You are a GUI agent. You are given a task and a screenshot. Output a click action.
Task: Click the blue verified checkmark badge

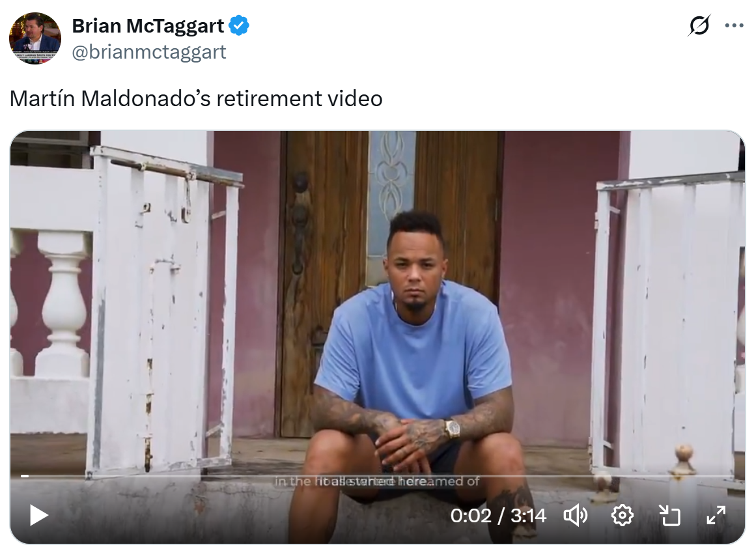tap(239, 25)
